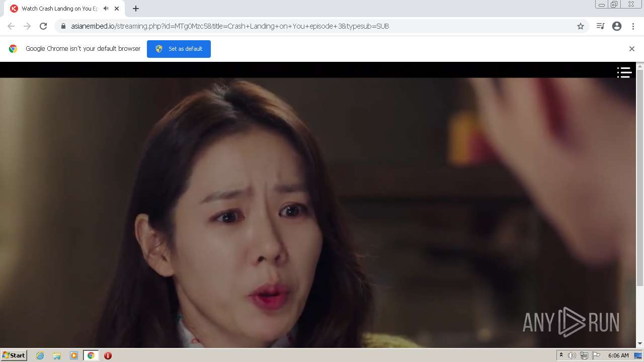This screenshot has height=362, width=644.
Task: Show hidden system tray icons
Action: [x=561, y=355]
